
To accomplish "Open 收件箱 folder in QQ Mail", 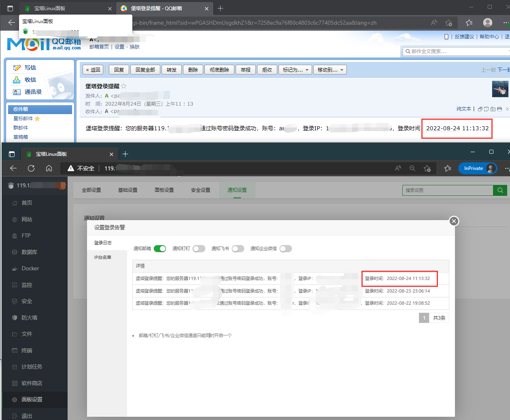I will pyautogui.click(x=40, y=109).
